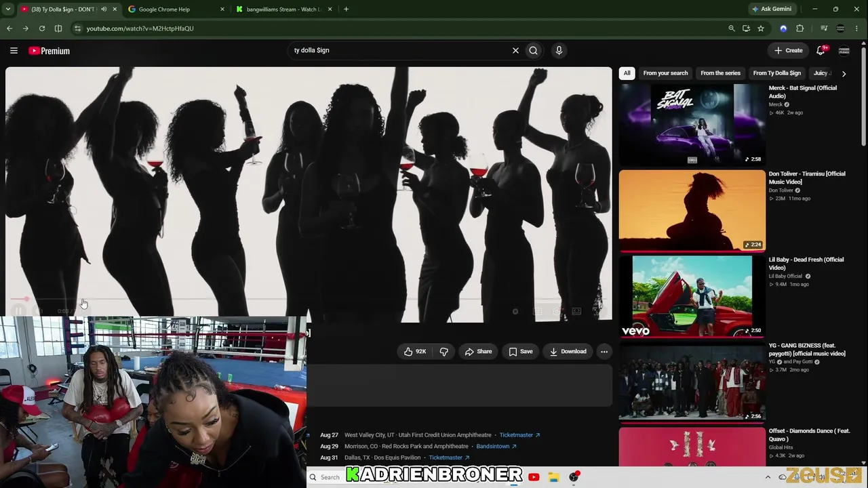Download the video

point(568,352)
